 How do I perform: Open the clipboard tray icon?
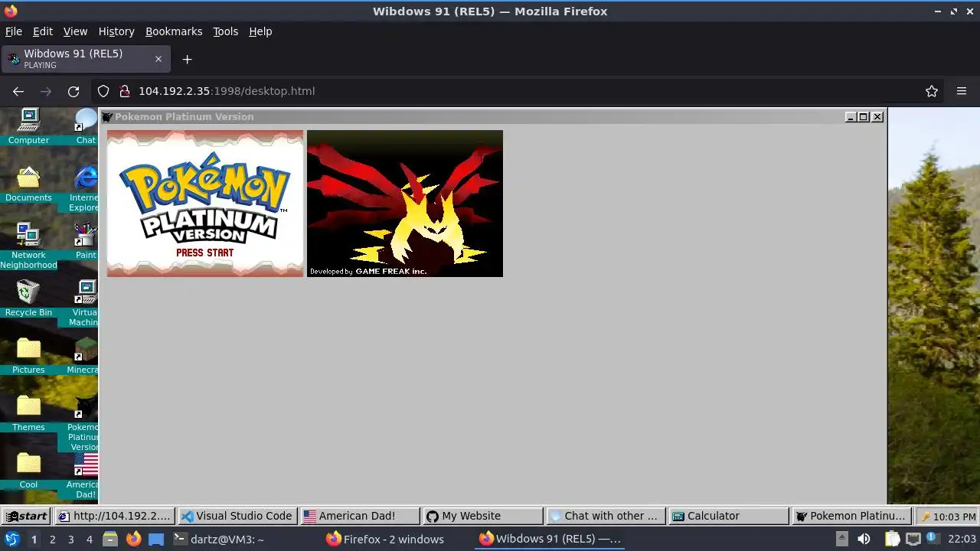(893, 539)
